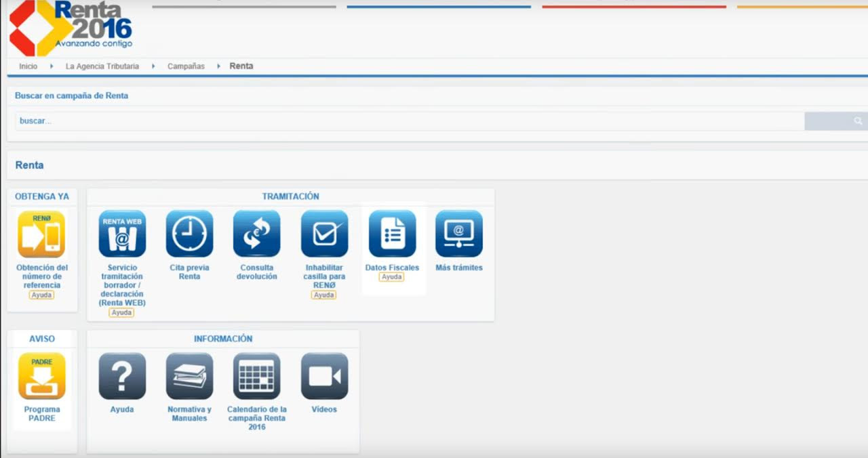Open the Datos Fiscales document icon

pyautogui.click(x=392, y=234)
